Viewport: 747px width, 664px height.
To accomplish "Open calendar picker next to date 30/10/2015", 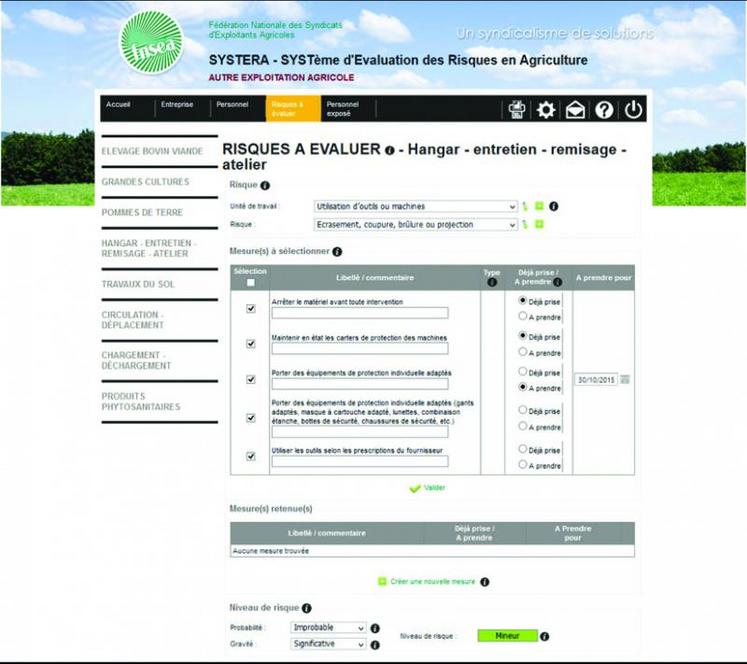I will (625, 380).
